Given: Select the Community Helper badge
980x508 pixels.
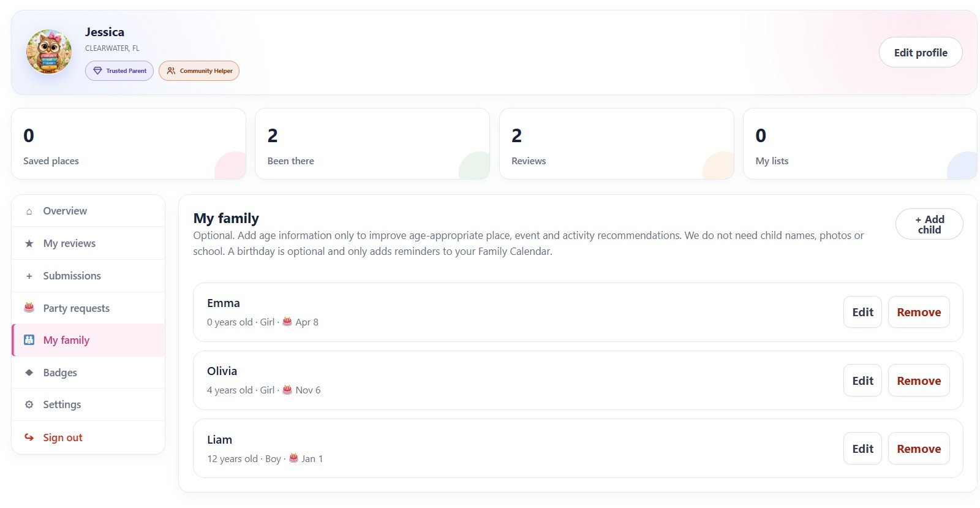Looking at the screenshot, I should (199, 71).
